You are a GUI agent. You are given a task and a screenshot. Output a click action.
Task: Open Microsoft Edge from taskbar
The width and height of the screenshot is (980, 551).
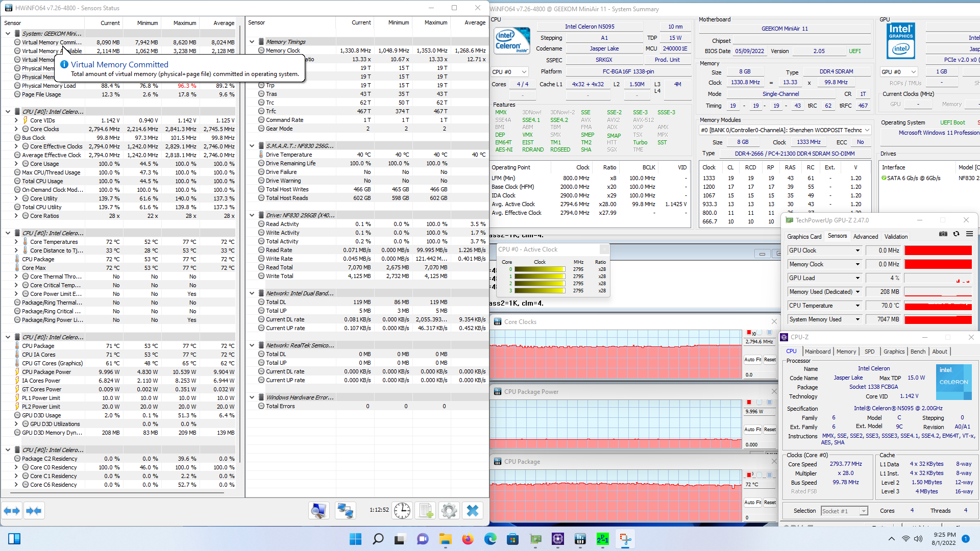490,539
